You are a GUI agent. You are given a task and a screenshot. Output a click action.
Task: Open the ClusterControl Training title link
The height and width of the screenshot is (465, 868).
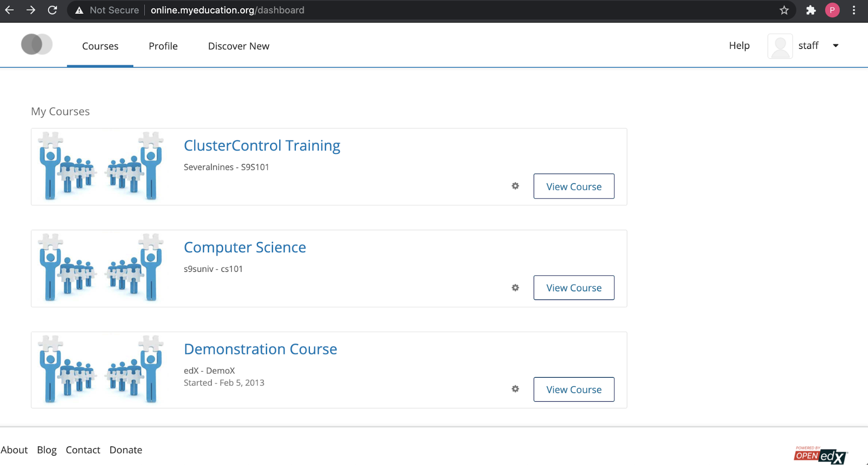[x=262, y=145]
